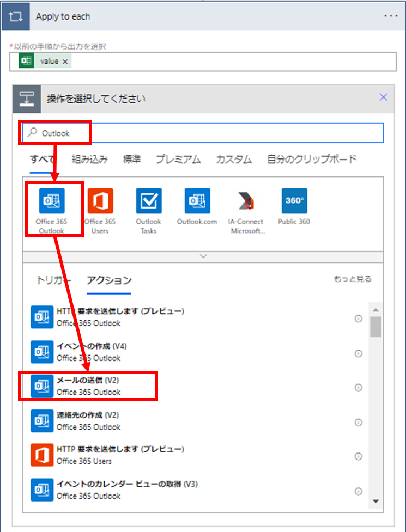Image resolution: width=406 pixels, height=532 pixels.
Task: Close the choose an operation panel
Action: coord(383,97)
